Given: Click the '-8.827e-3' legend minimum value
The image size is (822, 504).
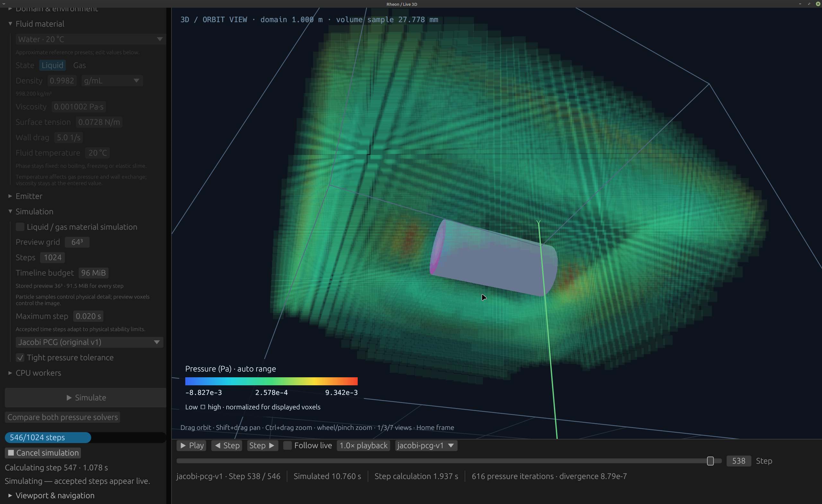Looking at the screenshot, I should (x=204, y=392).
